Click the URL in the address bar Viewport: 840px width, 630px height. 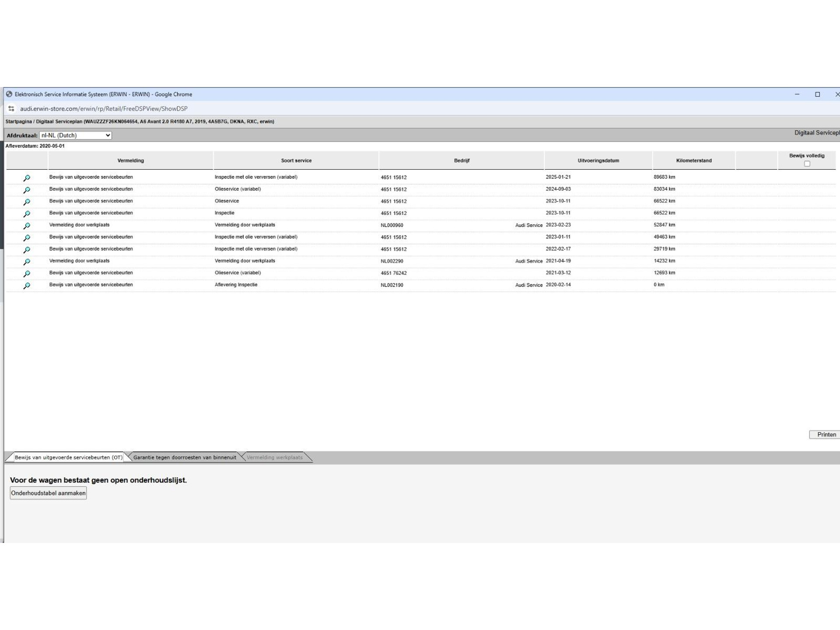(104, 108)
